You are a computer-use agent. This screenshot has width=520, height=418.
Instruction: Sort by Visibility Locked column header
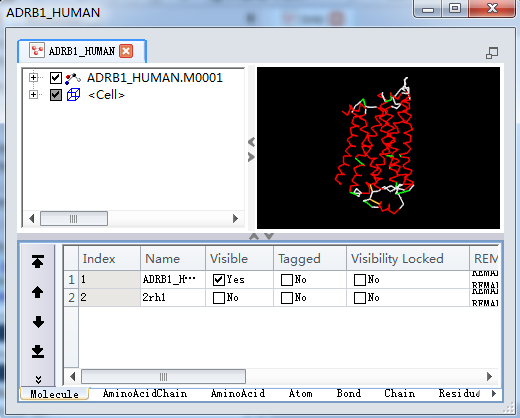(x=408, y=259)
